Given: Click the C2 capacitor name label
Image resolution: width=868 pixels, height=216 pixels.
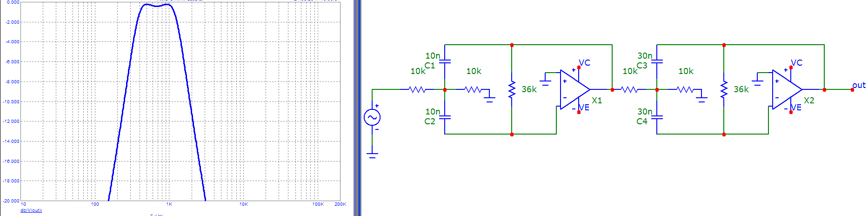Looking at the screenshot, I should point(430,121).
